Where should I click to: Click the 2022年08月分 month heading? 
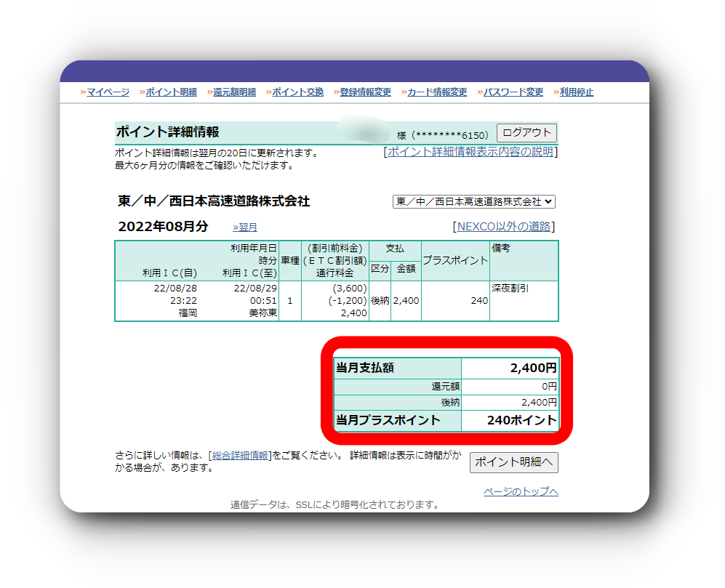[x=163, y=227]
